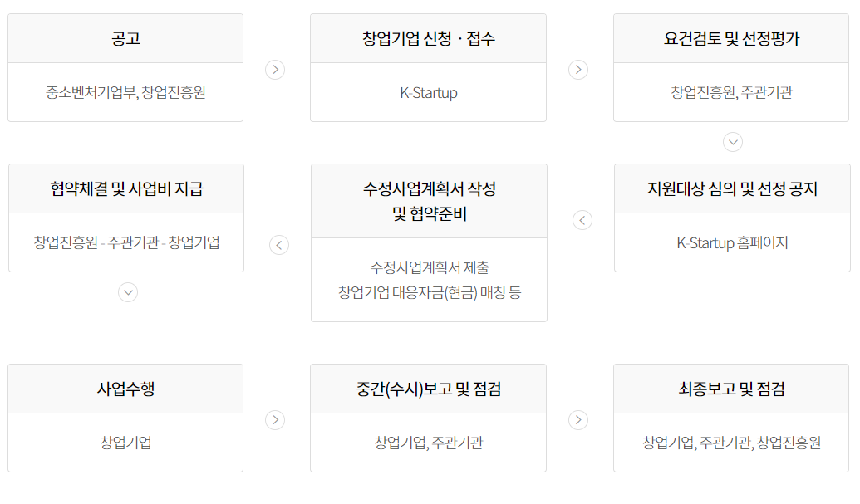
Task: Click the 최종보고 및 점검 heading
Action: point(732,389)
